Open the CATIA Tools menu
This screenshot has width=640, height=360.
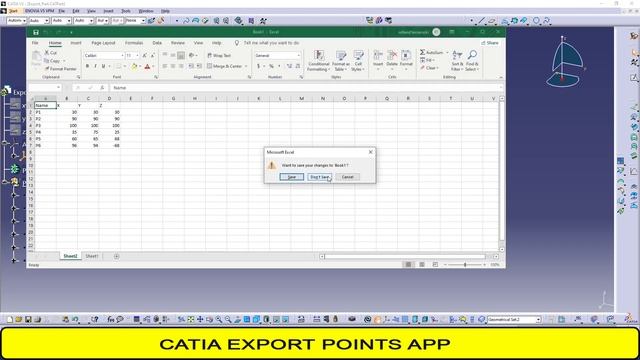point(126,11)
